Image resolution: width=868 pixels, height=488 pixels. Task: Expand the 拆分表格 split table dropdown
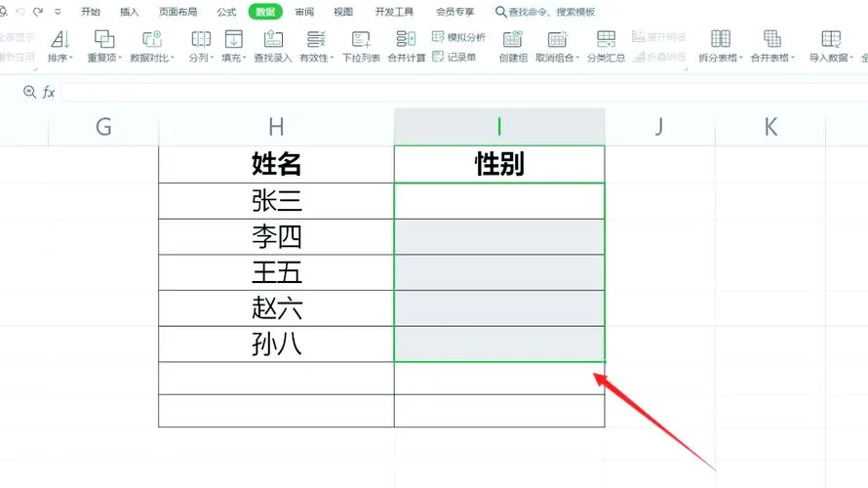point(740,58)
